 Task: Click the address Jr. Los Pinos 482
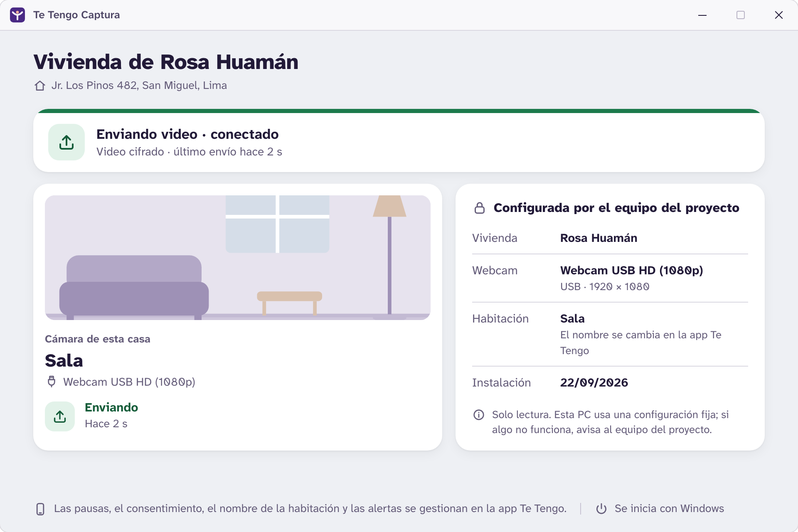139,85
